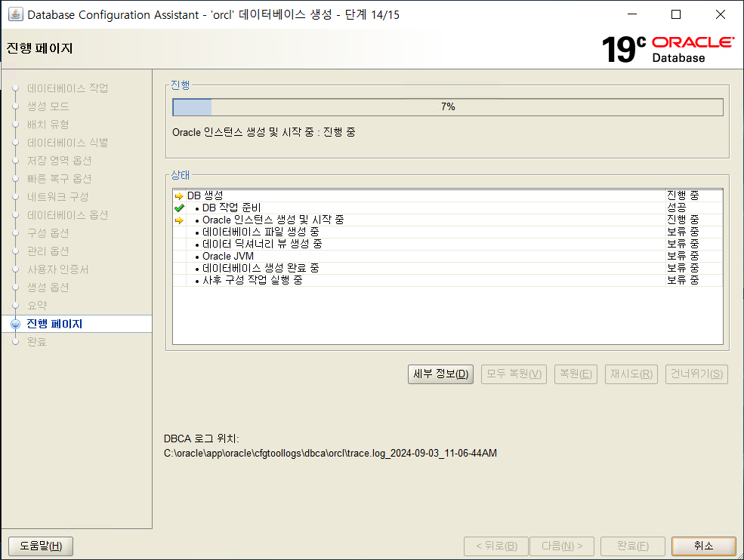The width and height of the screenshot is (744, 560).
Task: Select 생성 옵션 step in sidebar
Action: 48,288
